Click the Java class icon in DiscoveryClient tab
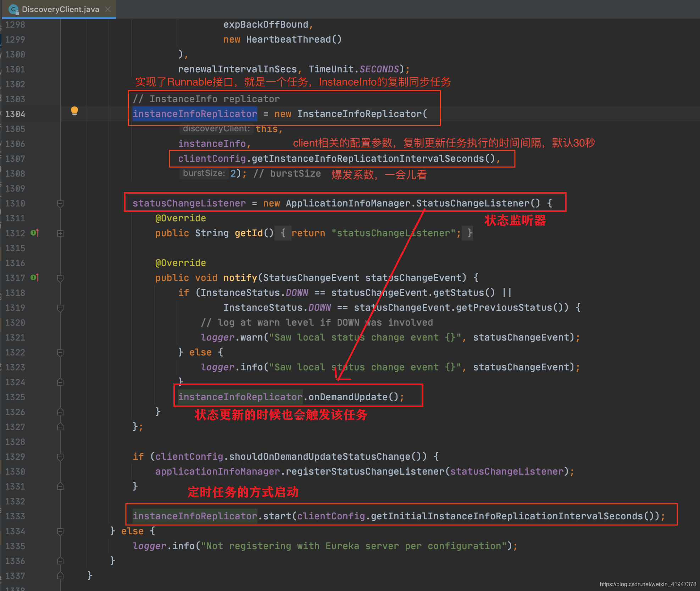700x591 pixels. 13,9
